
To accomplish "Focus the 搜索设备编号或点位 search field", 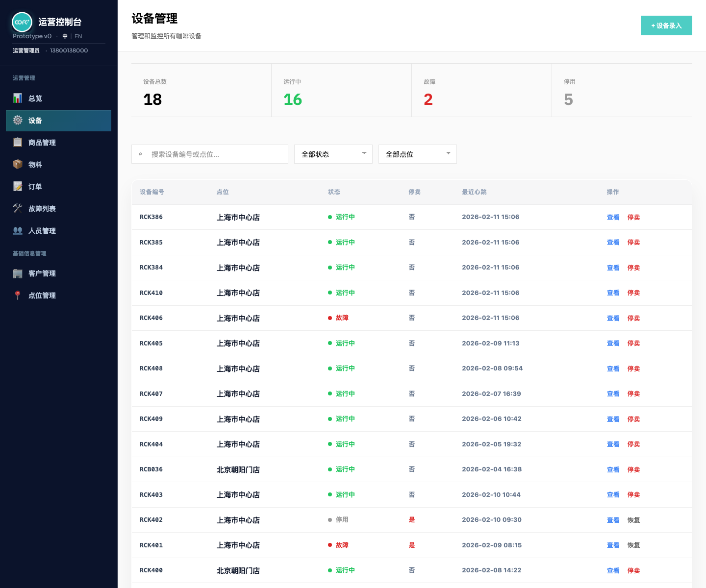I will (210, 154).
